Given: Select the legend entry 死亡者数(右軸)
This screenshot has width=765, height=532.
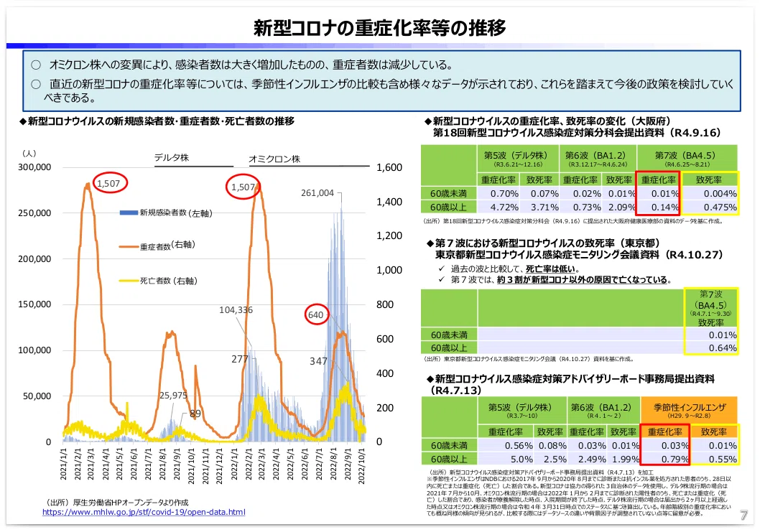Looking at the screenshot, I should 159,281.
